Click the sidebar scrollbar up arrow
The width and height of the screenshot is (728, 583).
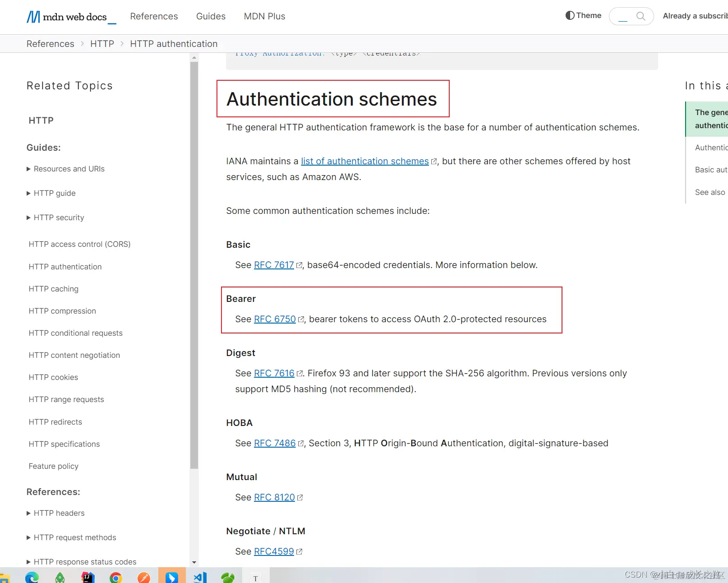tap(194, 58)
